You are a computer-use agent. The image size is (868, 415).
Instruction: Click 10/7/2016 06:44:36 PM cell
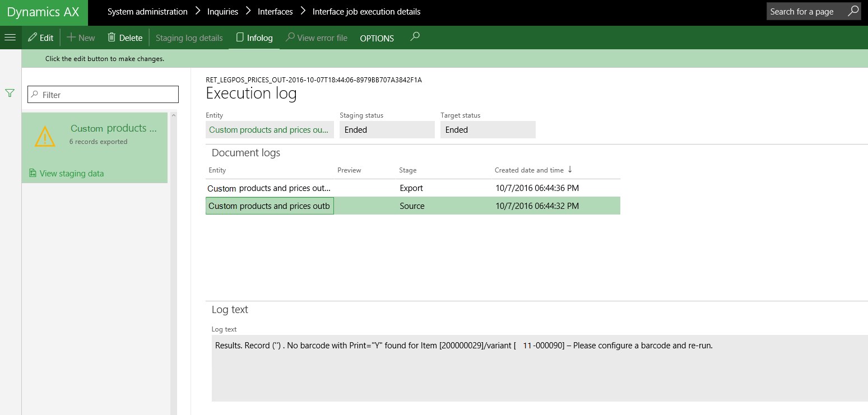(537, 188)
